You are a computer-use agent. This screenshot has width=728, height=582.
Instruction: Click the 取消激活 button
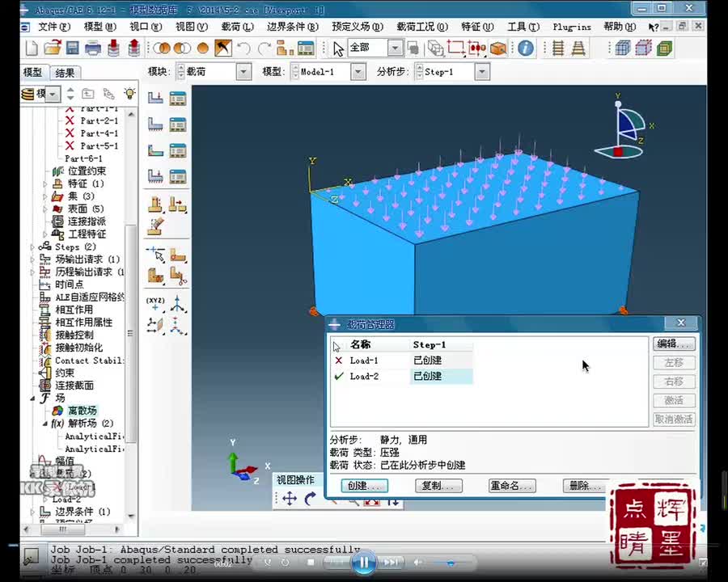[x=674, y=419]
